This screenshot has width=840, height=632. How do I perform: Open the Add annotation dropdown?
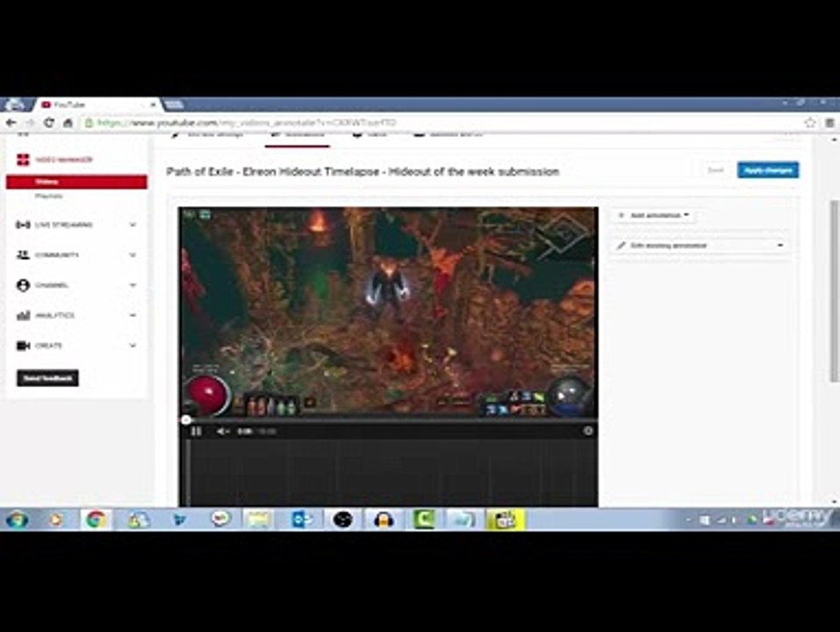[x=654, y=215]
